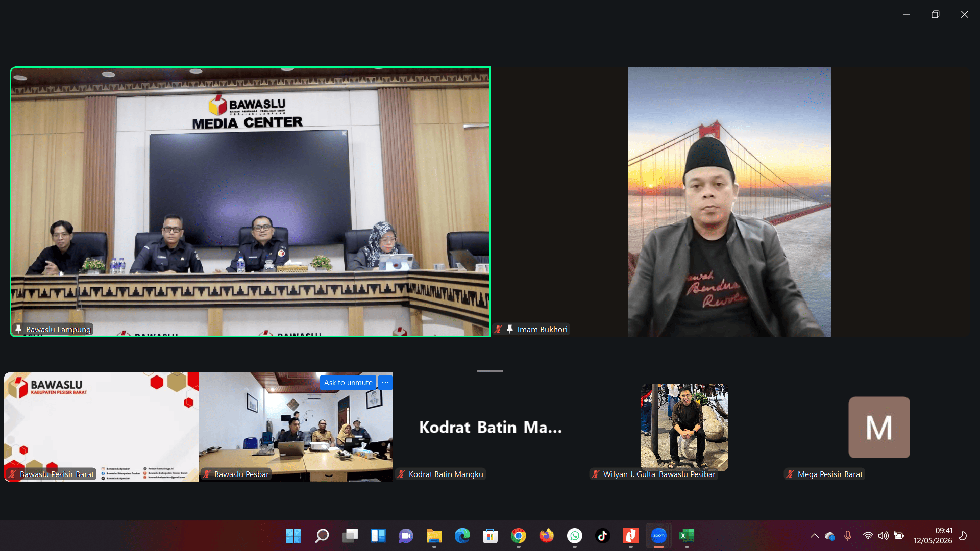Open Firefox from the taskbar
Screen dimensions: 980x551
pos(546,536)
